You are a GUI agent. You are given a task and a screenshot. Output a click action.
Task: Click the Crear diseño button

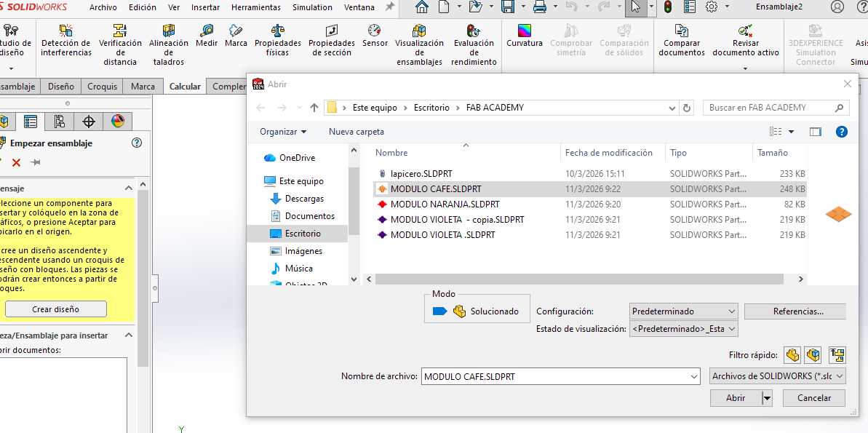[x=55, y=309]
